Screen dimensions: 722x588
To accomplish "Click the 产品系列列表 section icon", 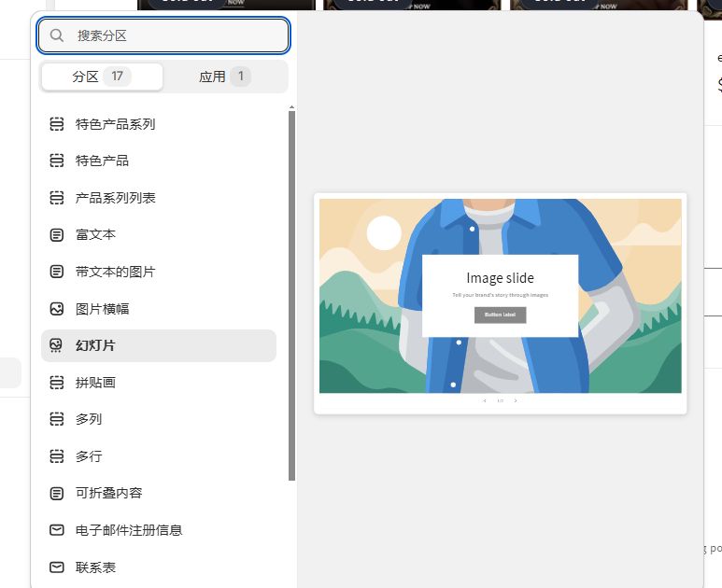I will 57,198.
